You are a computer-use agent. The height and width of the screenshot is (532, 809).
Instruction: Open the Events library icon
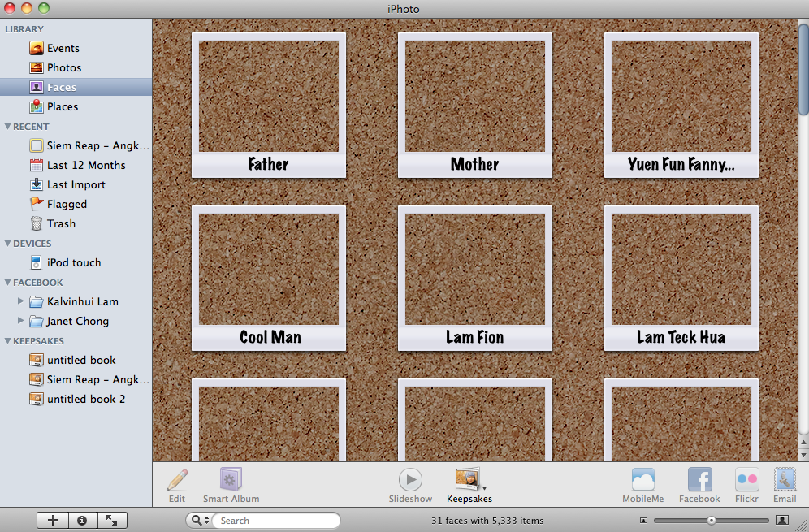(x=36, y=48)
